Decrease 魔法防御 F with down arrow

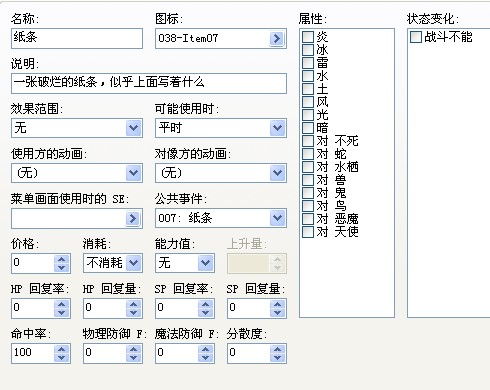[206, 357]
